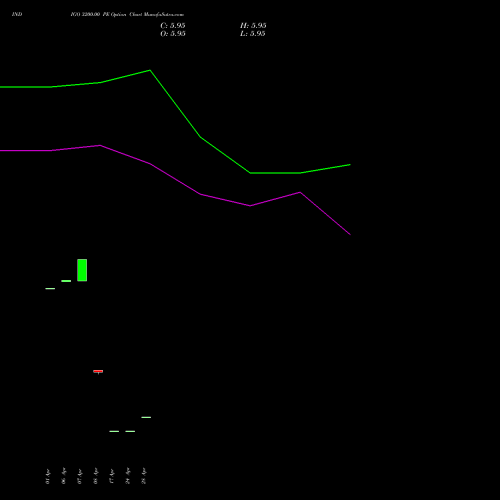Click the chart title with 2200.00 PE Option
500x500 pixels.
click(x=127, y=14)
